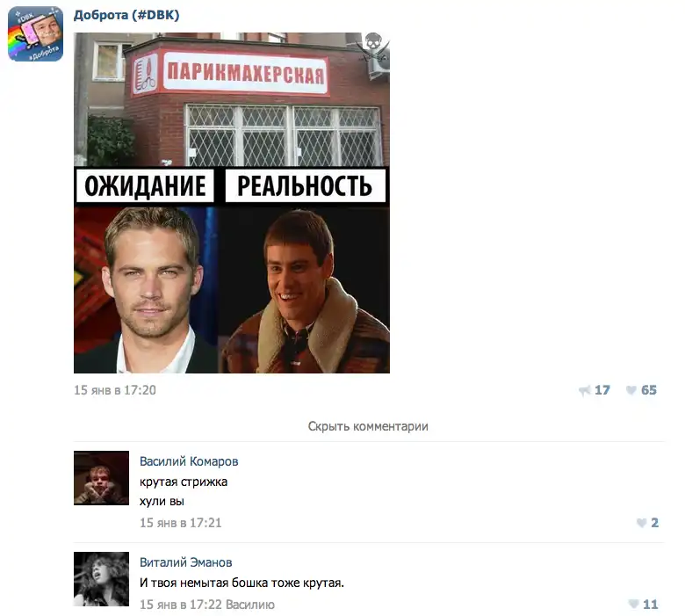Screen dimensions: 685x616
Task: Click the post like count 65
Action: tap(649, 390)
